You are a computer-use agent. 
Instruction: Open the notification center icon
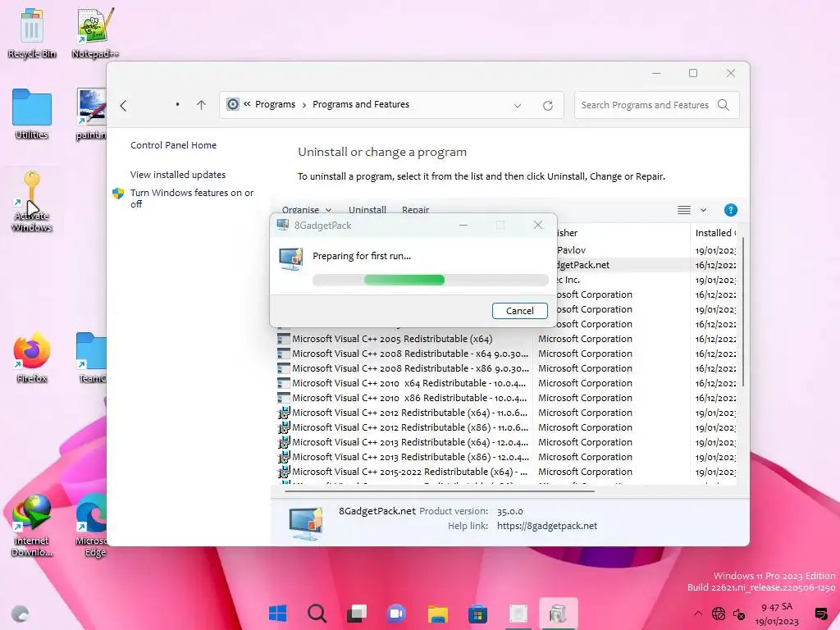pyautogui.click(x=820, y=614)
